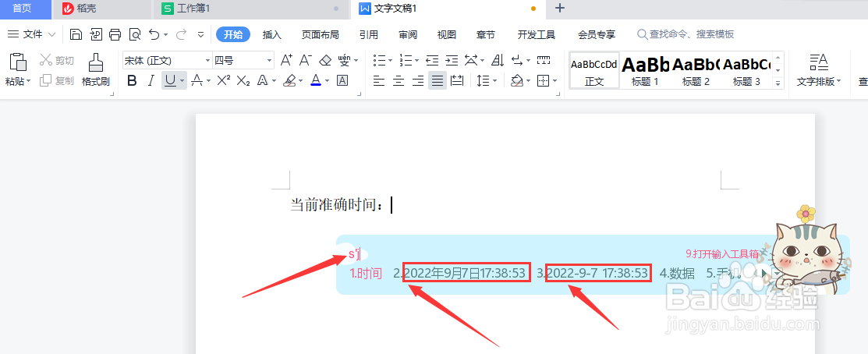Switch to 工作簿1 document tab
The image size is (868, 354).
(x=251, y=9)
